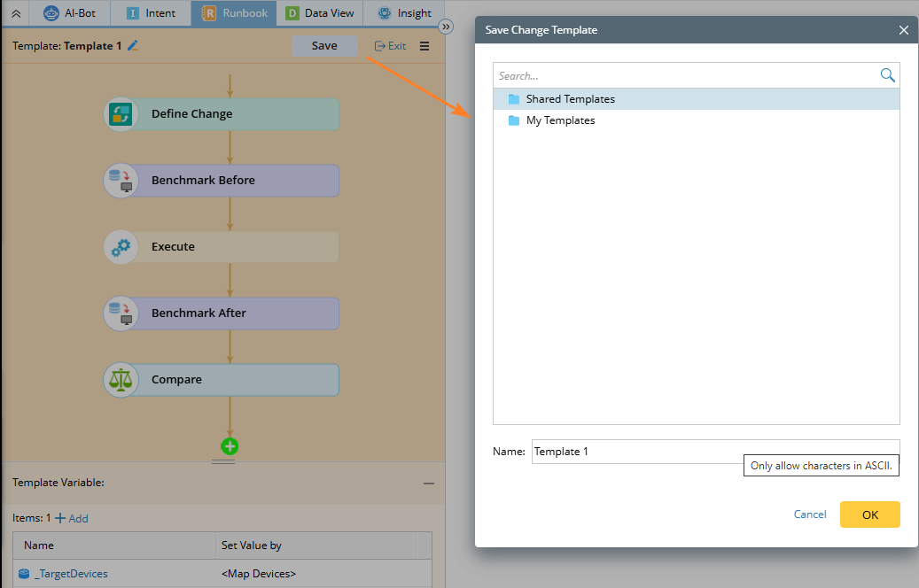This screenshot has height=588, width=919.
Task: Open the Data View tab
Action: pos(320,13)
